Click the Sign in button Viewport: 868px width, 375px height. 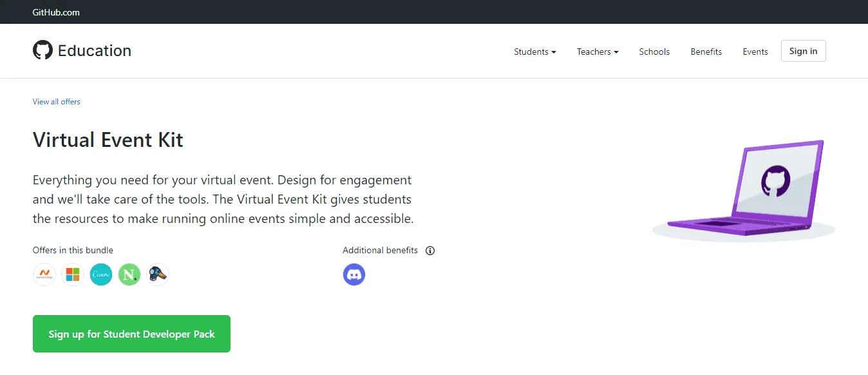coord(804,51)
